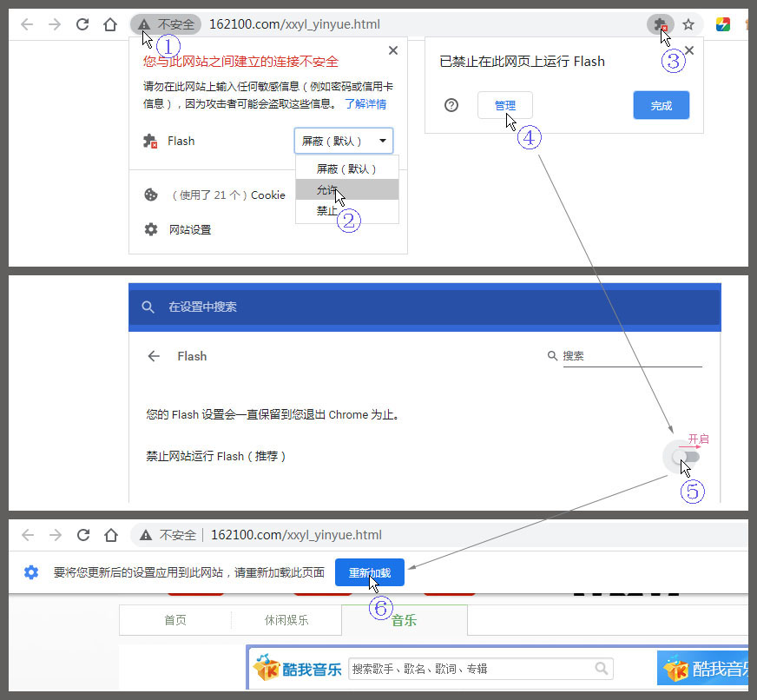
Task: Open the Flash permission dropdown 屏蔽（默认）
Action: pyautogui.click(x=344, y=141)
